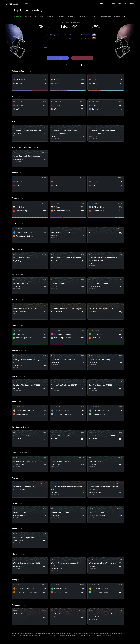Expand the NFL section arrow

click(22, 96)
